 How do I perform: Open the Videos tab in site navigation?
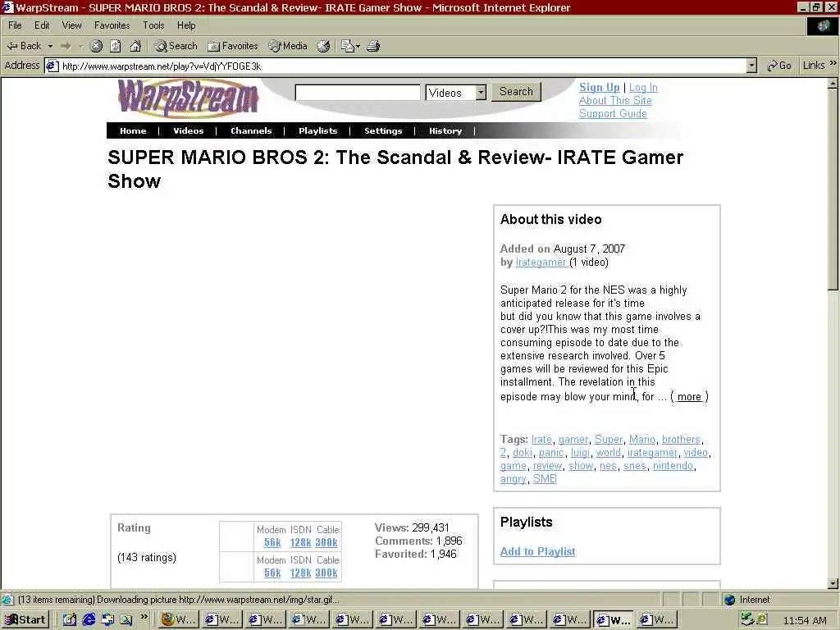pyautogui.click(x=188, y=130)
